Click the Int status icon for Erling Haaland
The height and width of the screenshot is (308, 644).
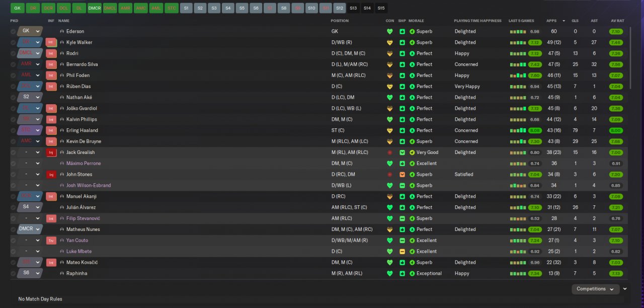click(x=51, y=130)
